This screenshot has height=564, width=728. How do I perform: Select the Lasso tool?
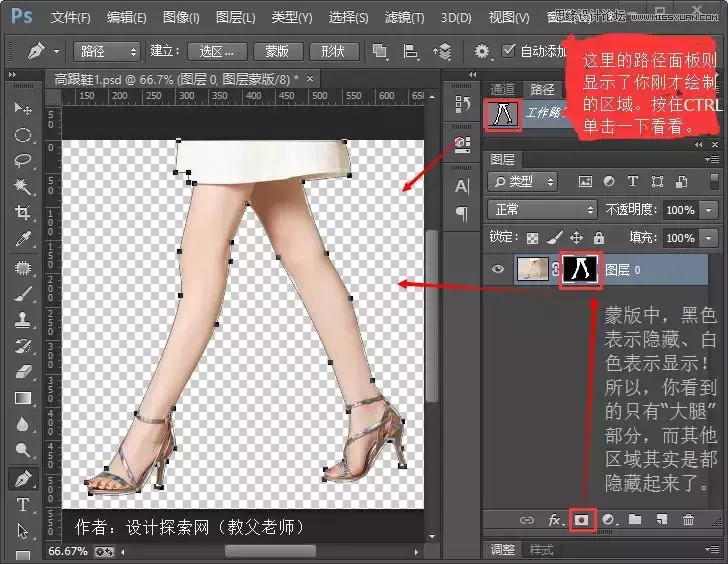[23, 161]
